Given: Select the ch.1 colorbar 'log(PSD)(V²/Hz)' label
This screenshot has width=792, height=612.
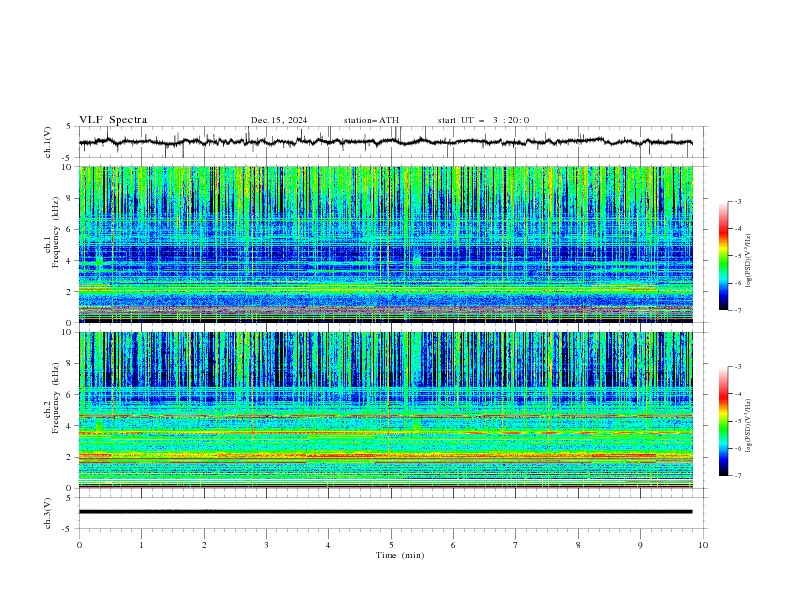Looking at the screenshot, I should coord(748,261).
